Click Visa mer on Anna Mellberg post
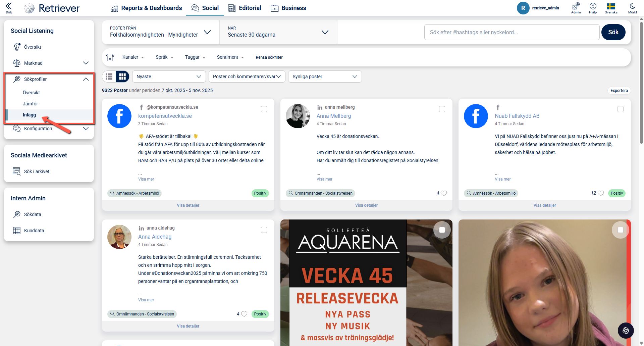 (324, 179)
